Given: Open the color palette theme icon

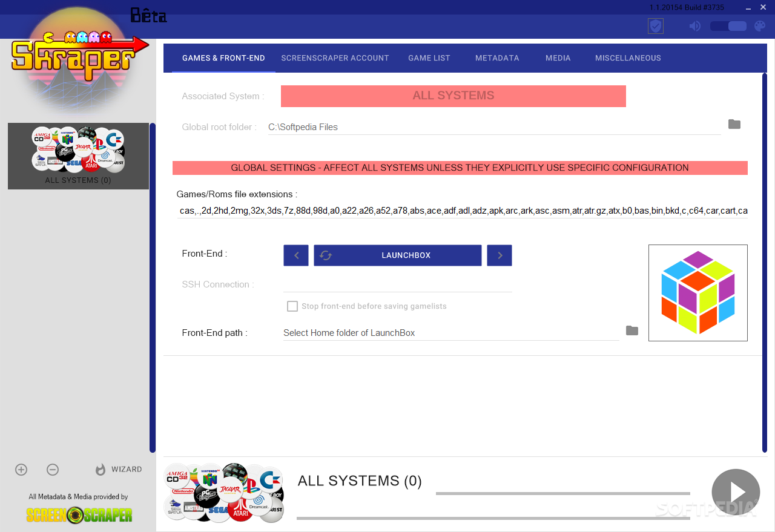Looking at the screenshot, I should 760,26.
